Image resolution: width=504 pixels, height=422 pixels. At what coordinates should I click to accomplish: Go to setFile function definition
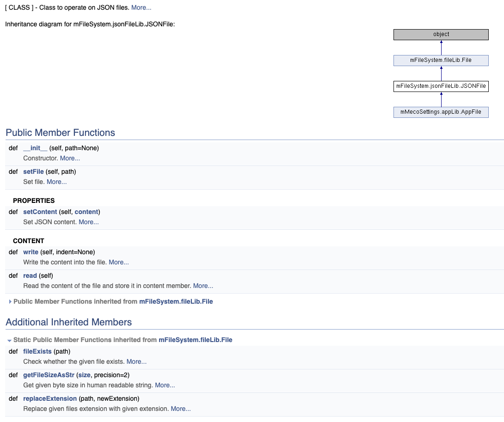[33, 171]
